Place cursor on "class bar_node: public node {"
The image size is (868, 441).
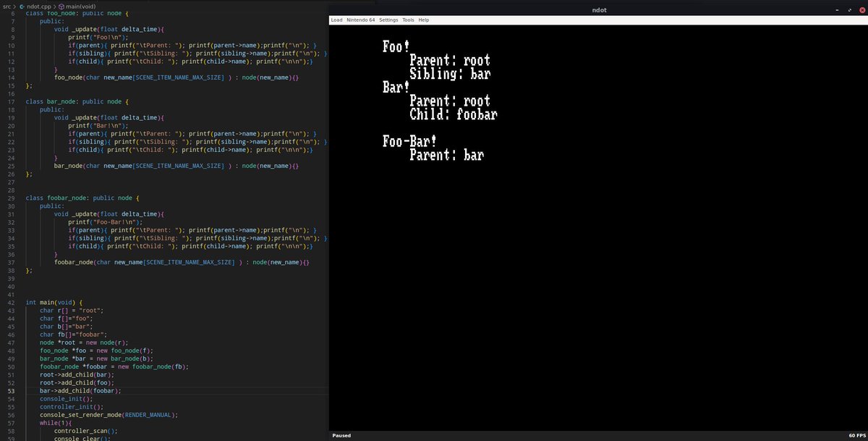tap(77, 102)
